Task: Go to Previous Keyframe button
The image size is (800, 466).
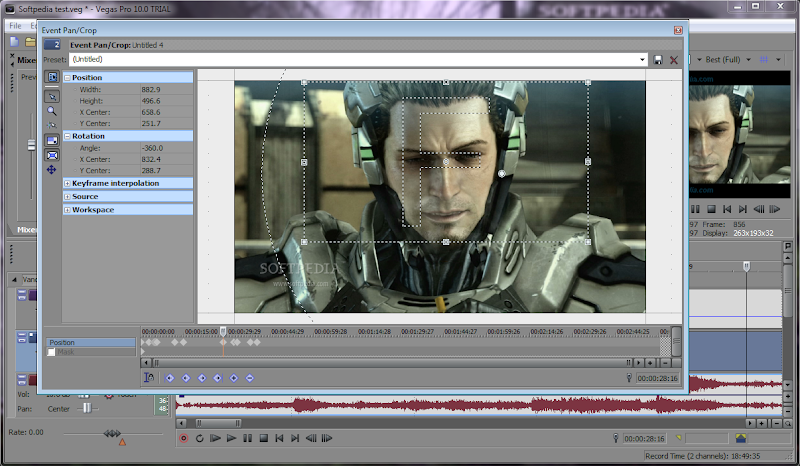Action: (x=186, y=378)
